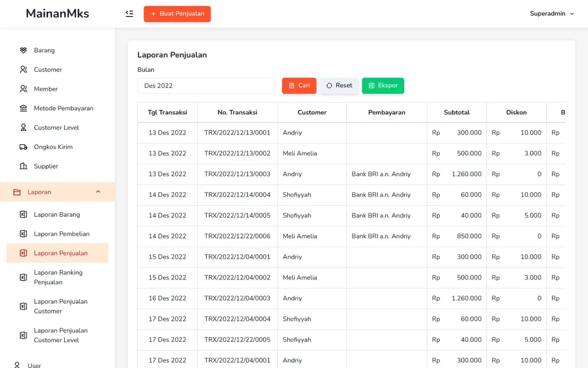Image resolution: width=588 pixels, height=368 pixels.
Task: Click the Buat Penjualan button
Action: pyautogui.click(x=177, y=14)
